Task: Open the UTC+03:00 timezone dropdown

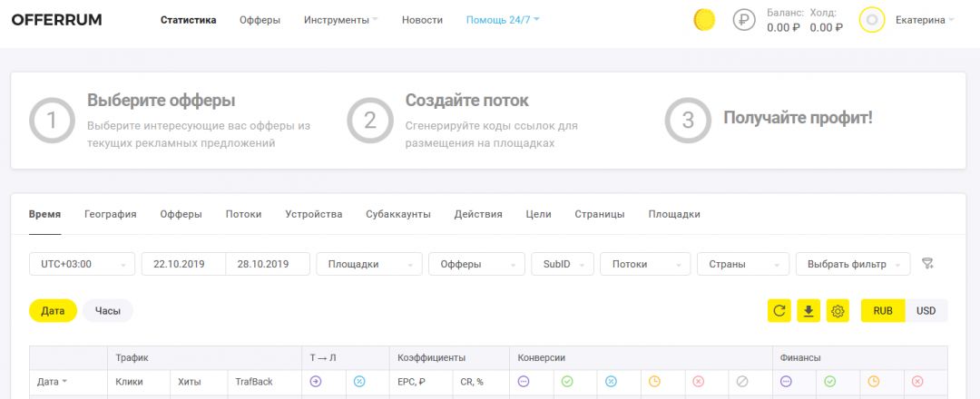Action: (x=82, y=264)
